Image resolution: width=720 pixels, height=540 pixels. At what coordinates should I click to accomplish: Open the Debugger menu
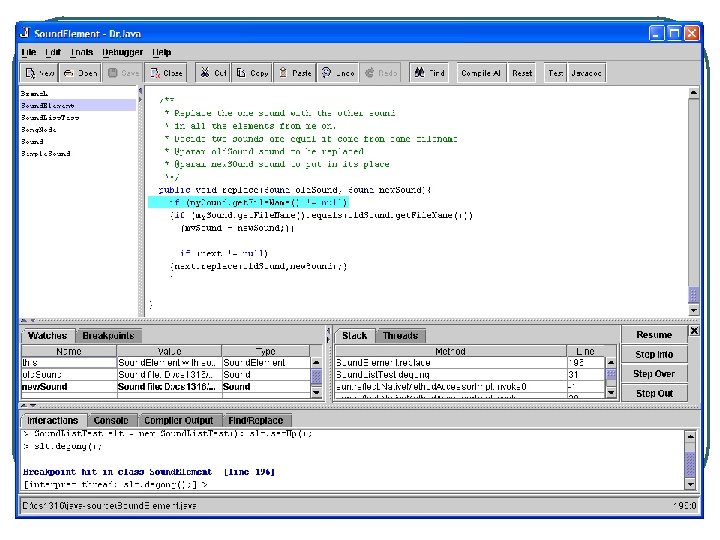122,52
